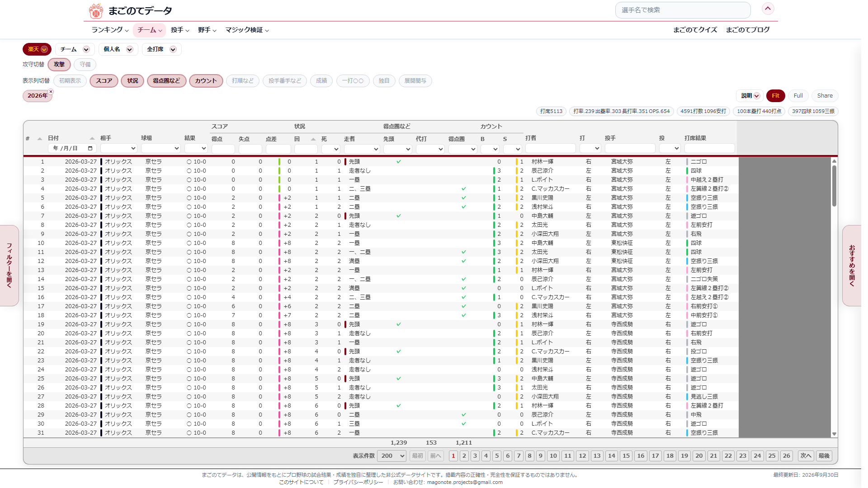Open the まごのてブログ link

coord(748,30)
